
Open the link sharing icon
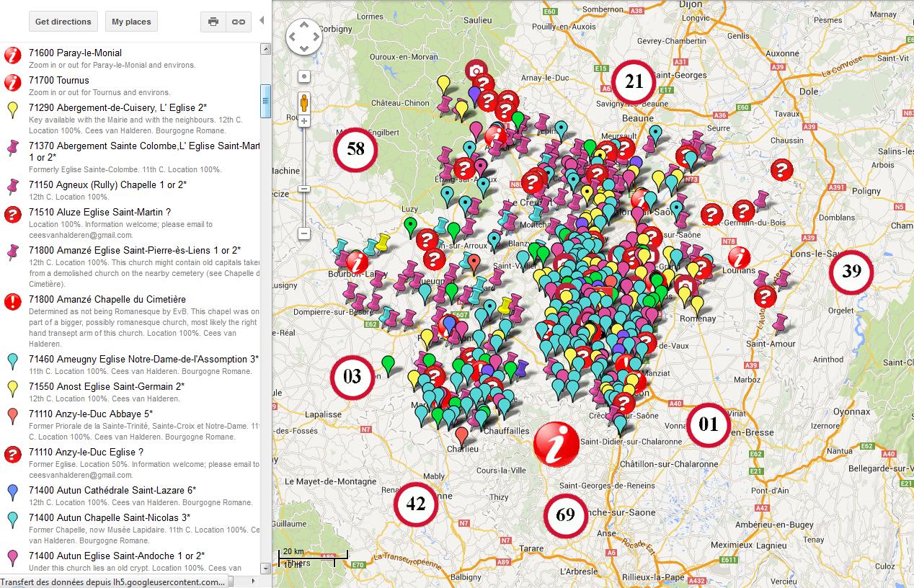(238, 22)
